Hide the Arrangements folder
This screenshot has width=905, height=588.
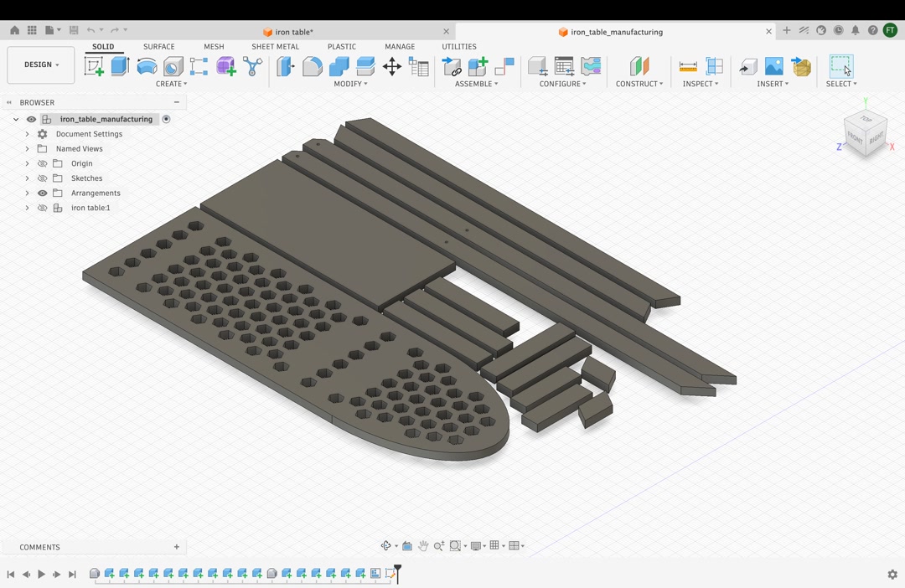click(x=42, y=193)
